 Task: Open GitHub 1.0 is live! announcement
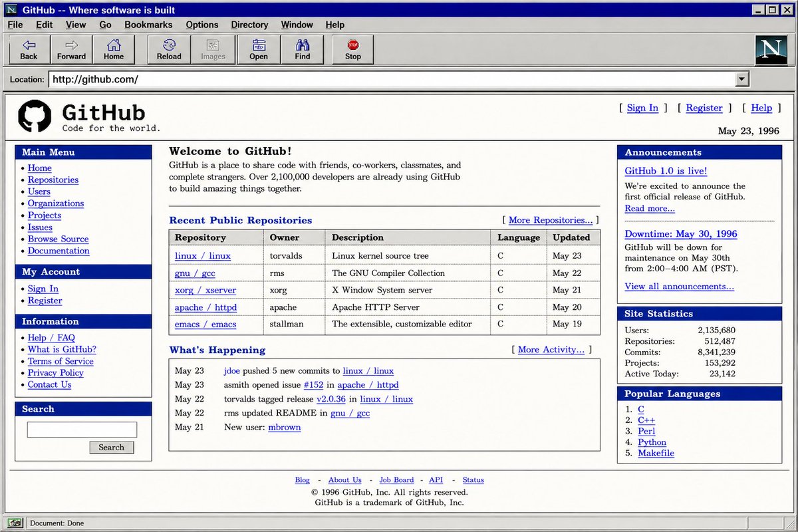click(666, 171)
